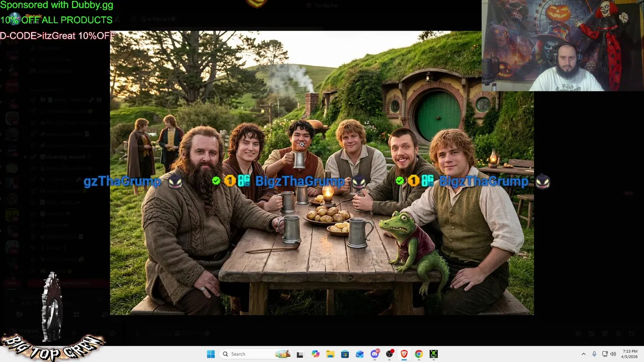Click the taskbar Search box
The image size is (644, 362).
tap(257, 354)
